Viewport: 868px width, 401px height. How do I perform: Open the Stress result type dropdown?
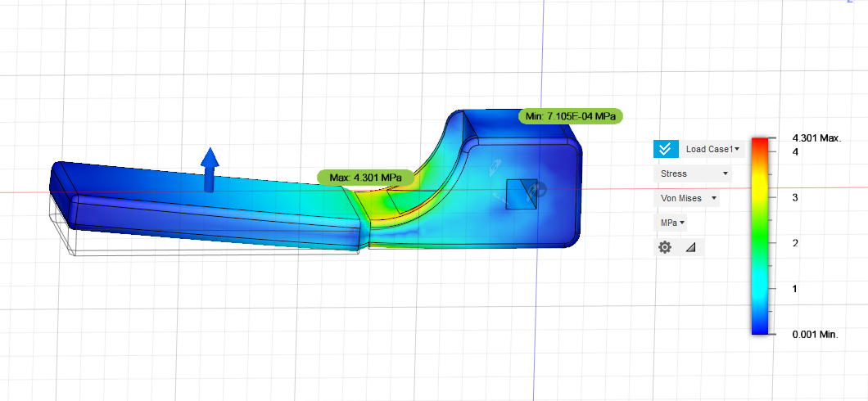pyautogui.click(x=693, y=173)
